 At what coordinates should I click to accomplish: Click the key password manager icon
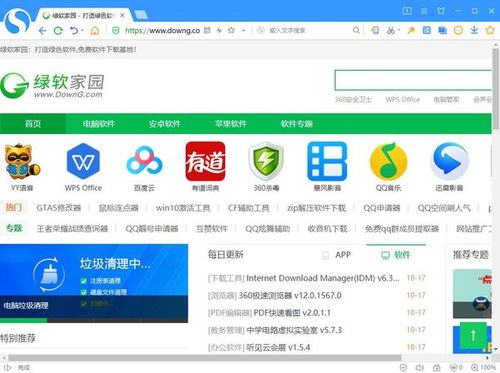coord(411,30)
